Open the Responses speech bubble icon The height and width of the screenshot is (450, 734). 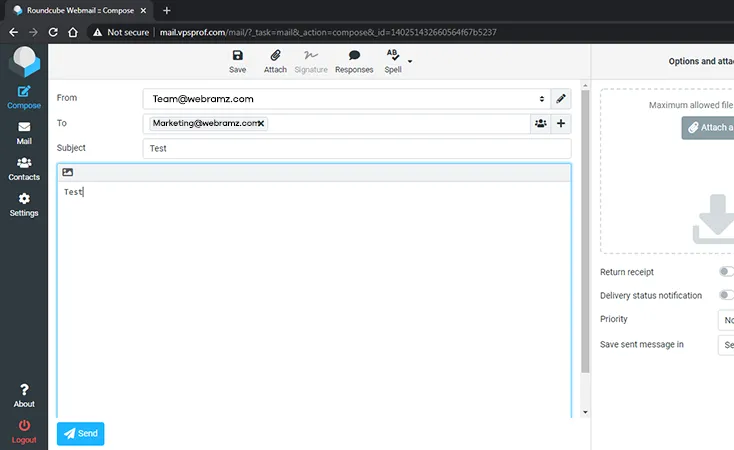pyautogui.click(x=354, y=57)
